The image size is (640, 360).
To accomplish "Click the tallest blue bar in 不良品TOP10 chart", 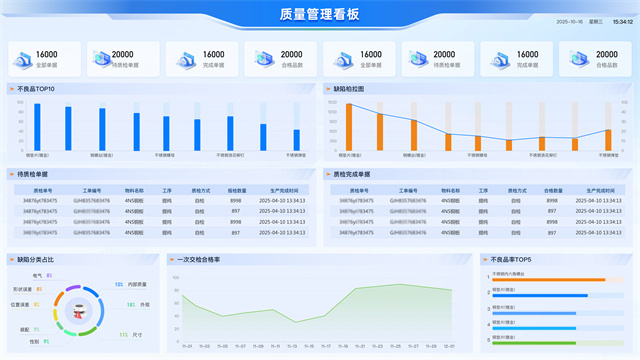I will click(37, 127).
